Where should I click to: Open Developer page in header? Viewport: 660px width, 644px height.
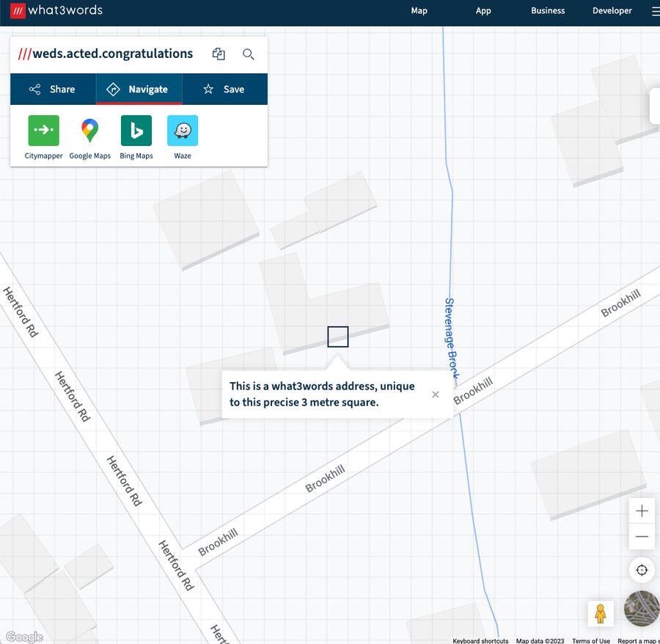click(x=612, y=11)
